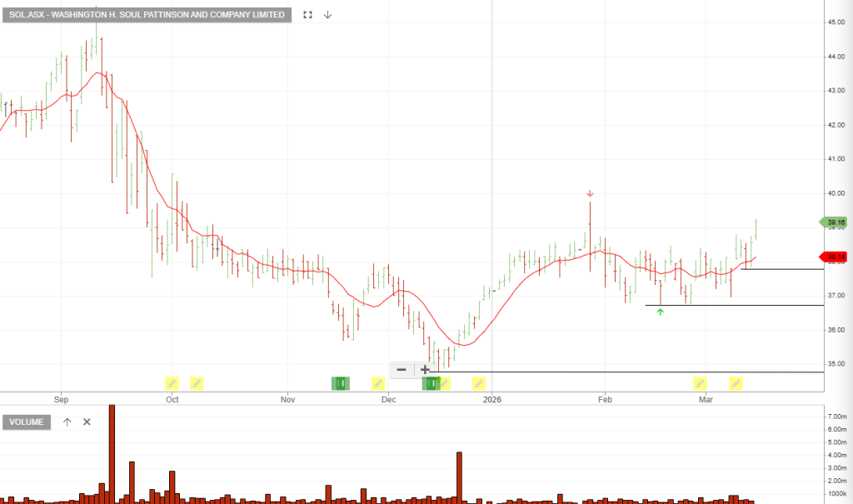Click the SOL.ASX chart title label
Screen dimensions: 853x504
[147, 15]
